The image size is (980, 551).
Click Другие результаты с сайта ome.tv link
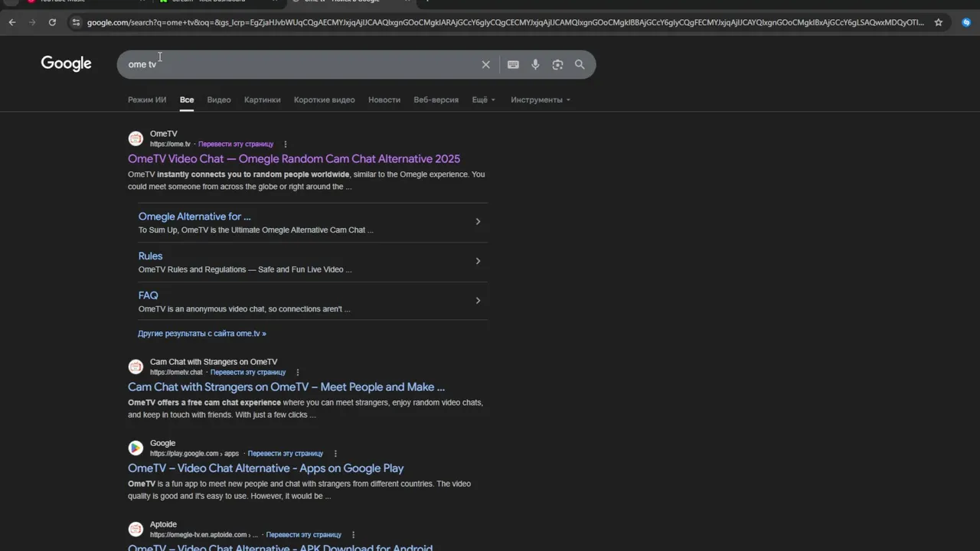202,334
